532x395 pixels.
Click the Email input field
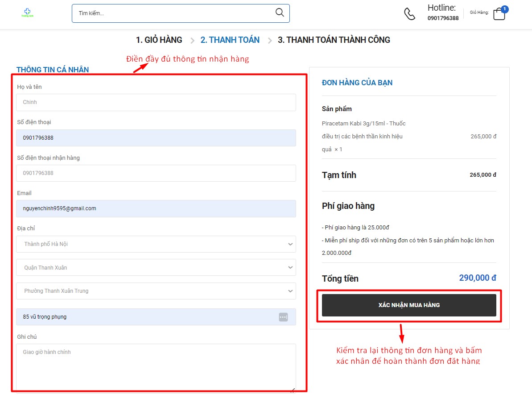[x=156, y=208]
